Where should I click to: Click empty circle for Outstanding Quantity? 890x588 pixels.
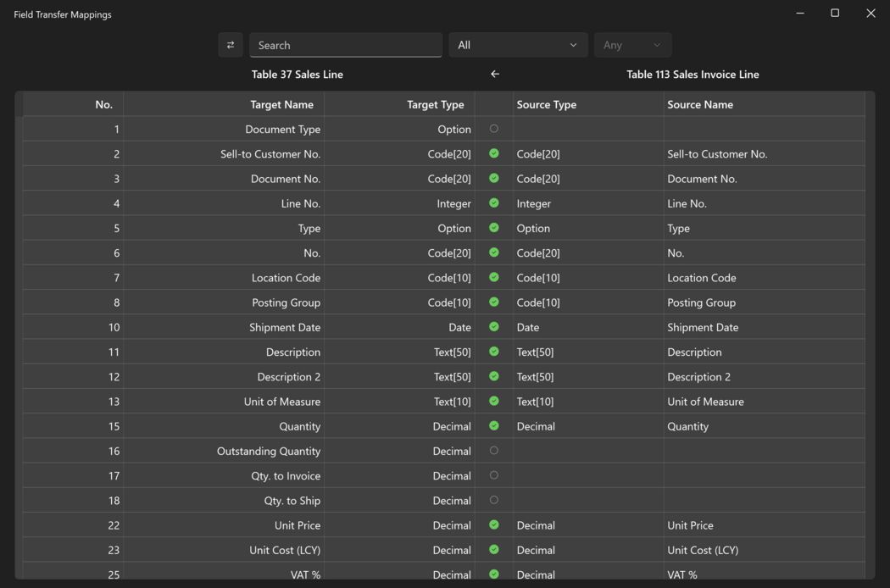tap(494, 451)
